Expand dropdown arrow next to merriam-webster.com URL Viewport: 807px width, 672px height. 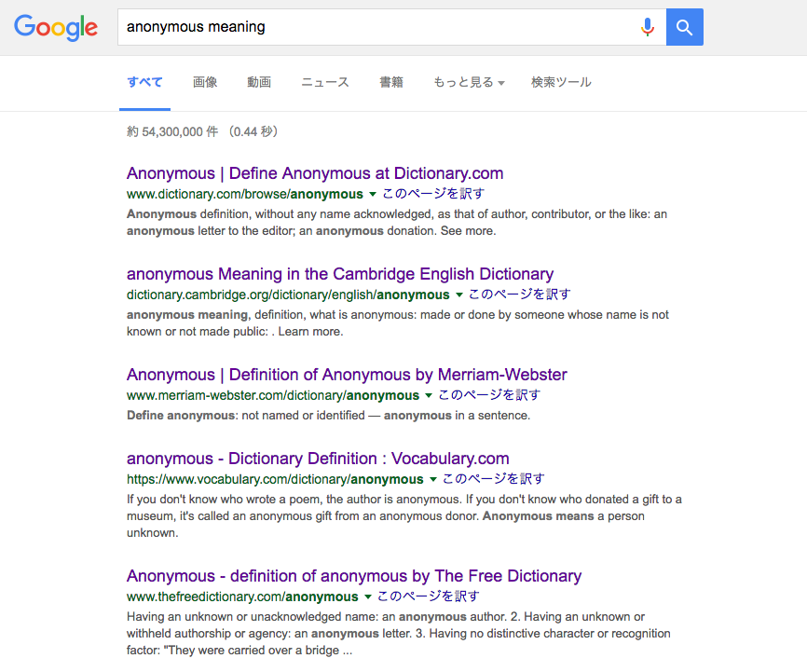point(429,395)
